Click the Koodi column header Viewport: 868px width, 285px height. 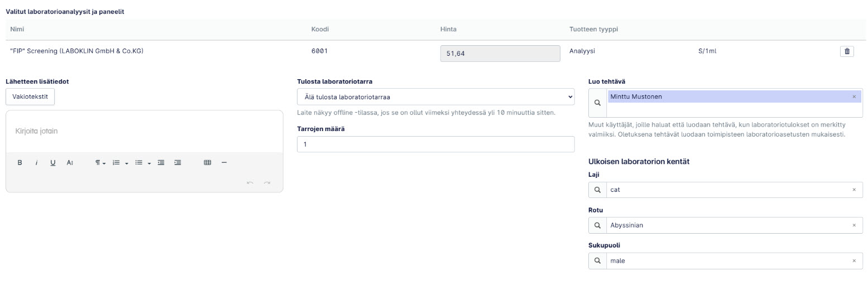point(320,30)
